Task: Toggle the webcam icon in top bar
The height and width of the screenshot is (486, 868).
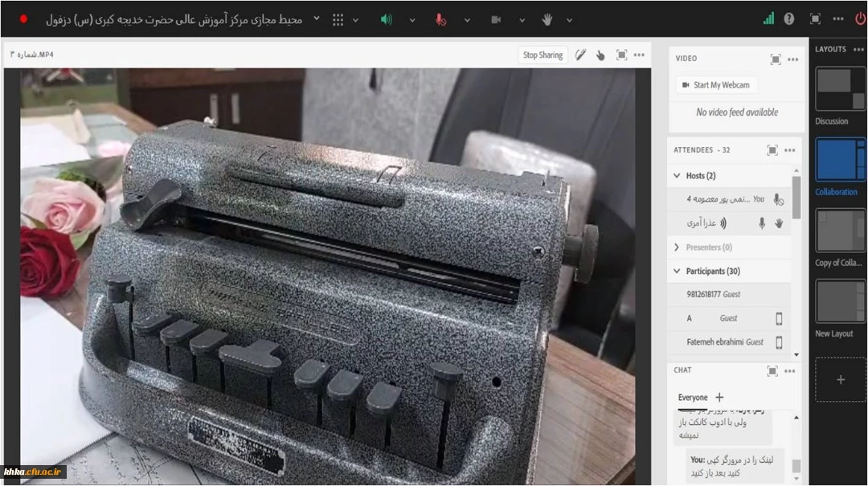Action: click(x=496, y=19)
